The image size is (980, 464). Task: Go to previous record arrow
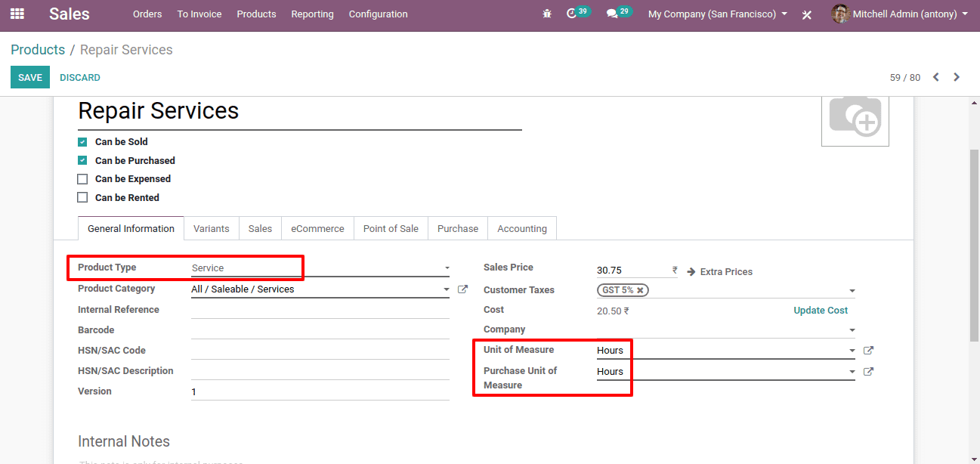point(936,77)
